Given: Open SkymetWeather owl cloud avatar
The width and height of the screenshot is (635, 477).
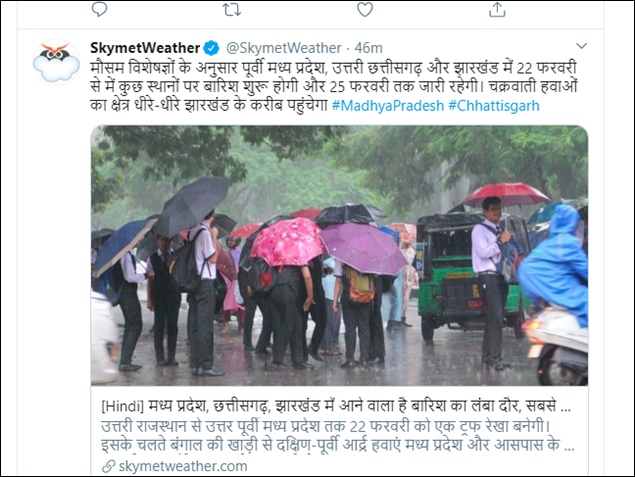Looking at the screenshot, I should point(56,62).
